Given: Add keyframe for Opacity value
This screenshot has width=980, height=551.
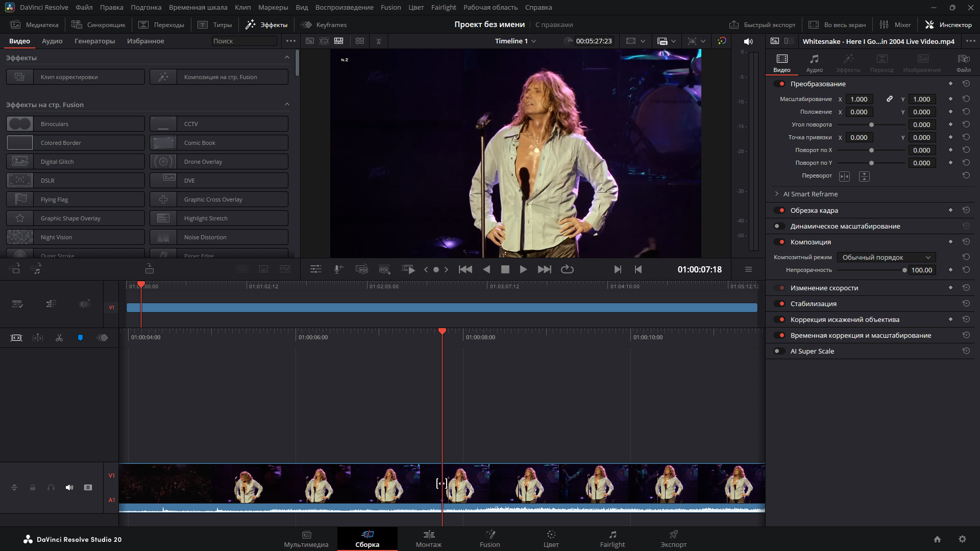Looking at the screenshot, I should (950, 270).
